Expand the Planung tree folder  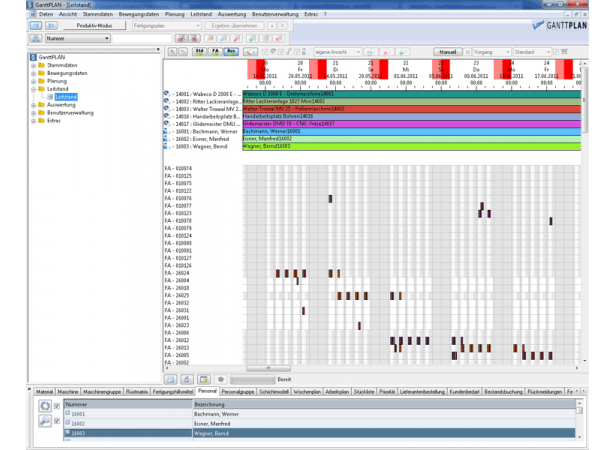34,81
